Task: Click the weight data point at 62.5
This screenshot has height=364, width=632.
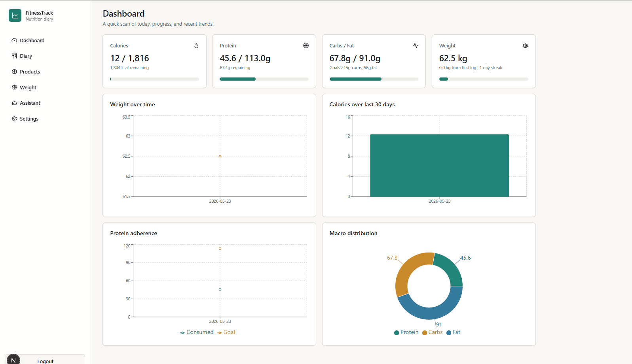Action: (x=220, y=156)
